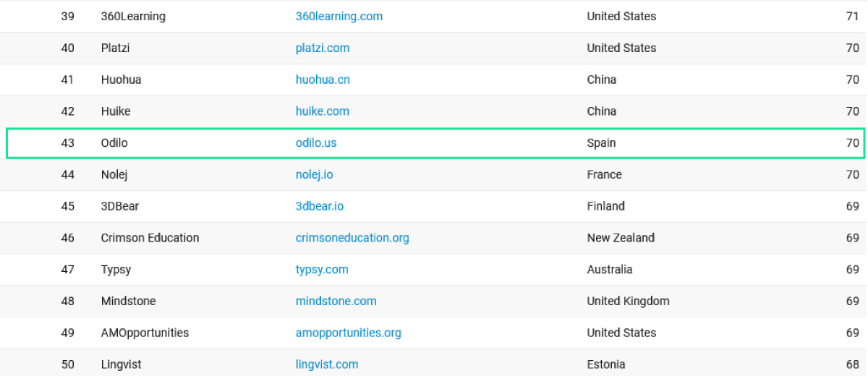This screenshot has height=376, width=868.
Task: Select the Finland country cell
Action: click(x=605, y=207)
